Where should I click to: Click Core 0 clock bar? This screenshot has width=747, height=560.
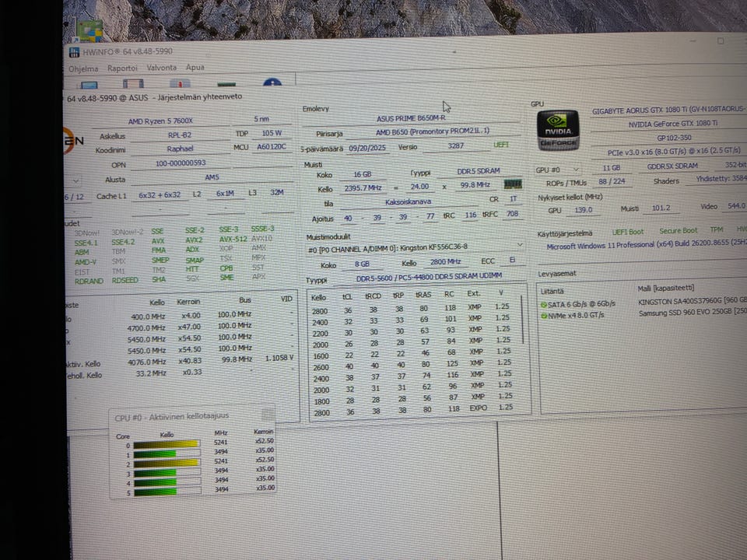point(167,444)
